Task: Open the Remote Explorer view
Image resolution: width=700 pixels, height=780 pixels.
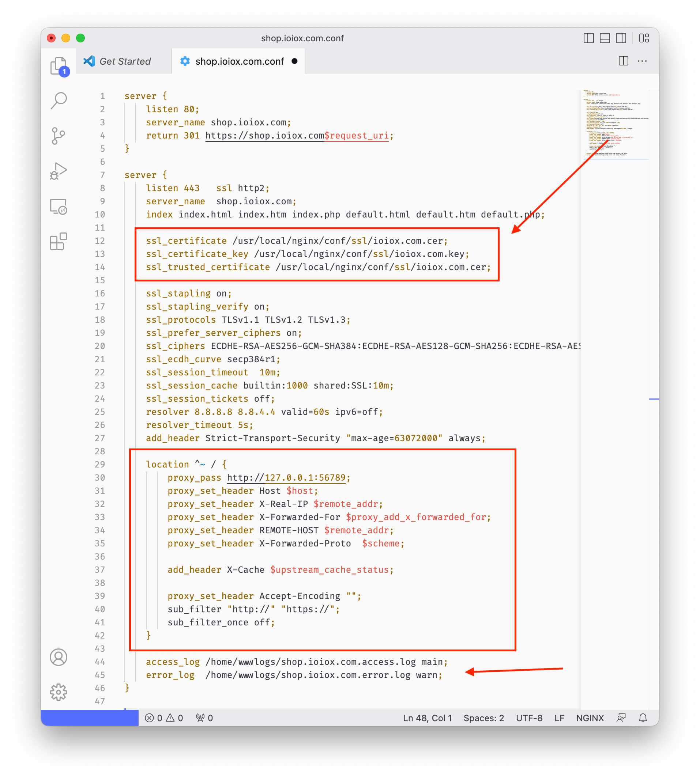Action: 59,207
